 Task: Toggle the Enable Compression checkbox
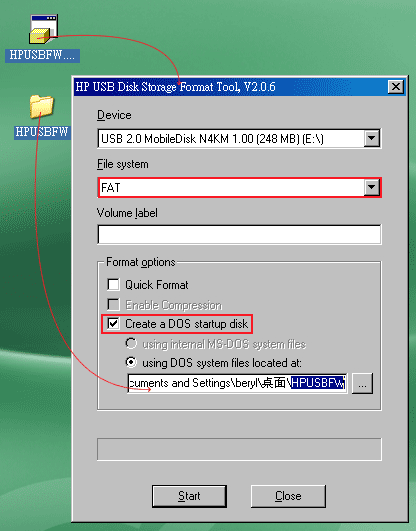[113, 304]
